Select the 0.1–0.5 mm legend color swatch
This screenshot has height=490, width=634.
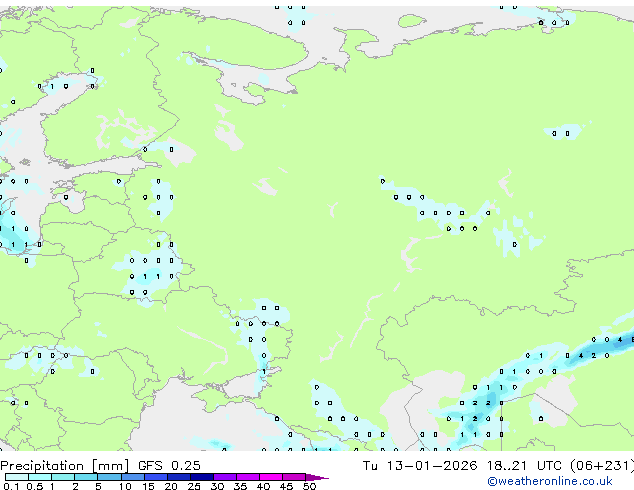click(17, 477)
